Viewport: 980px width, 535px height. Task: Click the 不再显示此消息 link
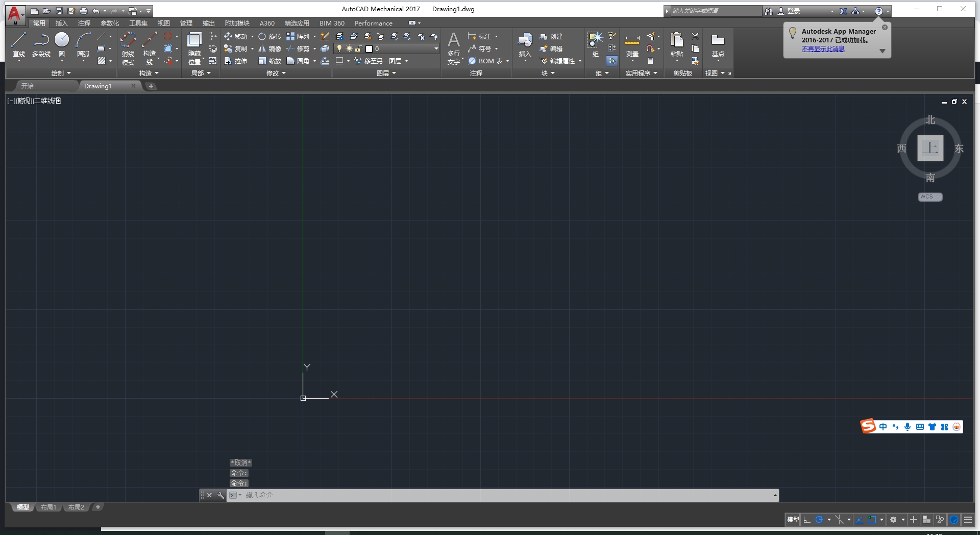(x=823, y=49)
